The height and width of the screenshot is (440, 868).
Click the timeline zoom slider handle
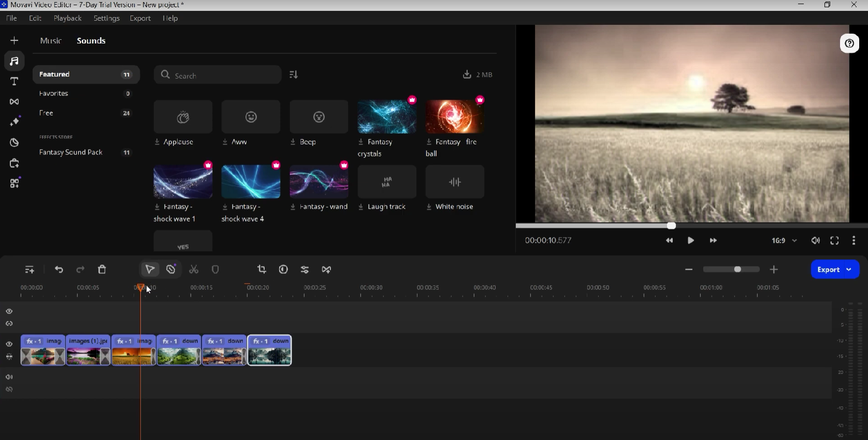(737, 270)
